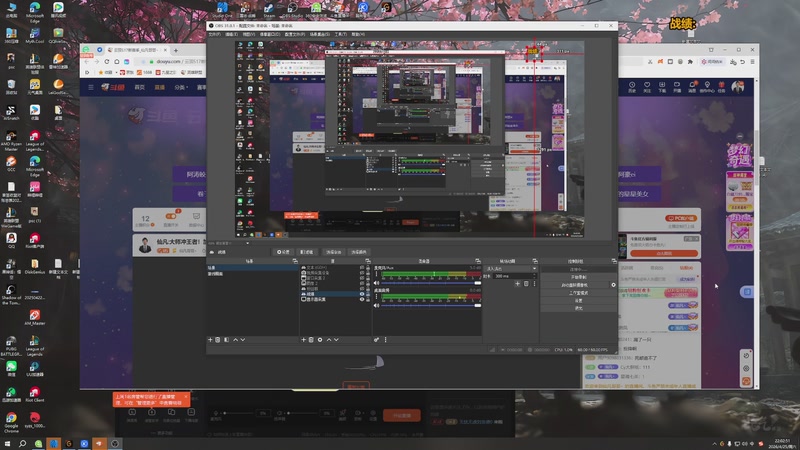Toggle visibility of selected 战绩 source
The width and height of the screenshot is (800, 450).
pyautogui.click(x=362, y=294)
